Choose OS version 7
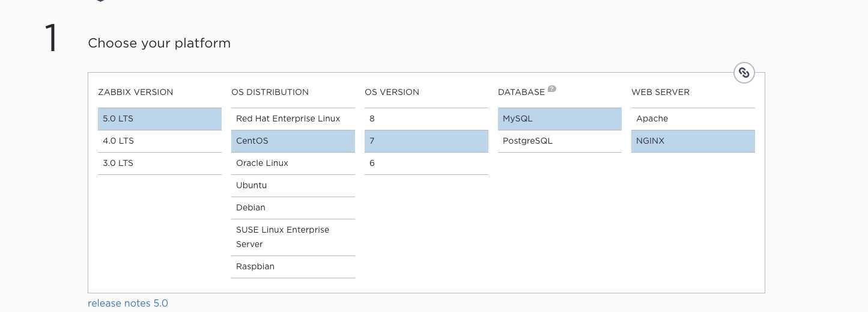This screenshot has height=312, width=868. pyautogui.click(x=426, y=141)
